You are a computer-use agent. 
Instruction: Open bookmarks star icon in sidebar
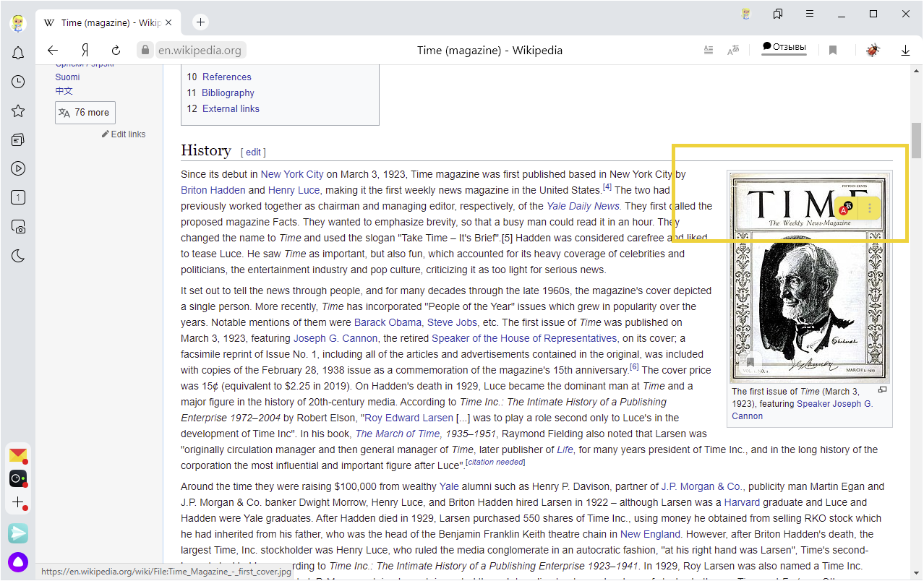pos(18,111)
